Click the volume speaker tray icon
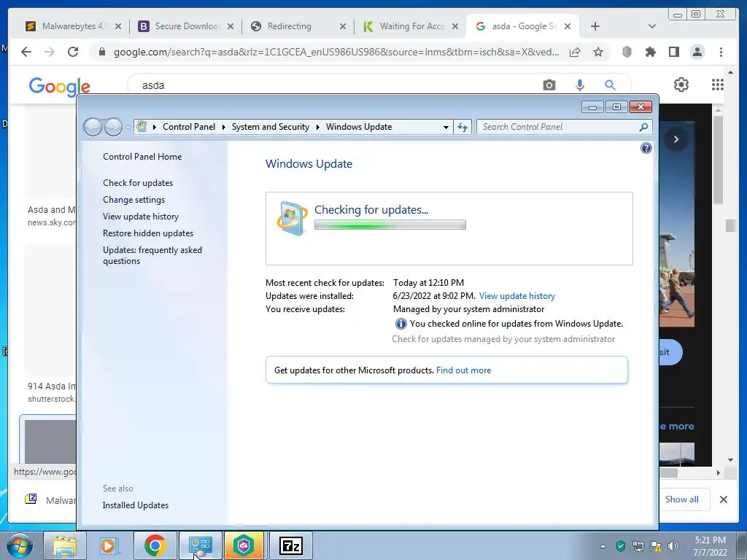Image resolution: width=747 pixels, height=560 pixels. point(673,545)
